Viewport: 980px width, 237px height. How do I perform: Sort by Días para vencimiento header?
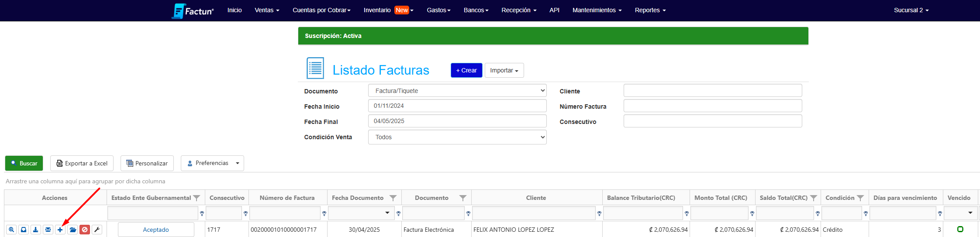pyautogui.click(x=905, y=198)
